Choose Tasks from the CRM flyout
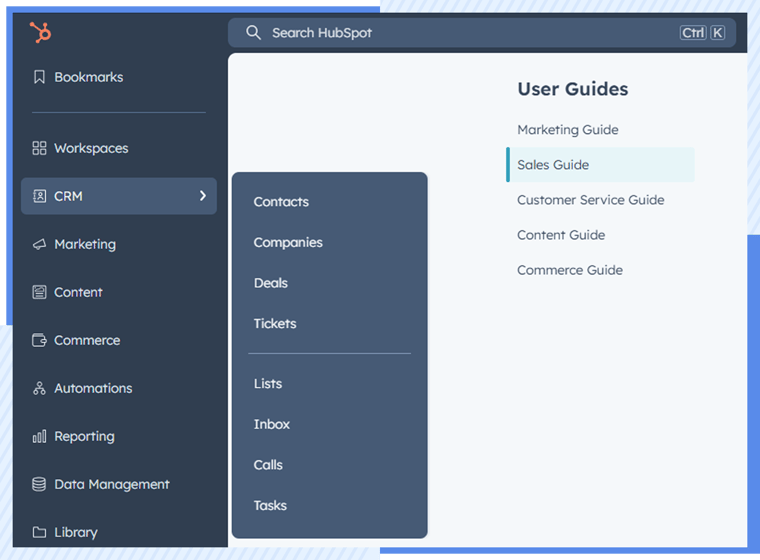760x560 pixels. click(x=270, y=505)
